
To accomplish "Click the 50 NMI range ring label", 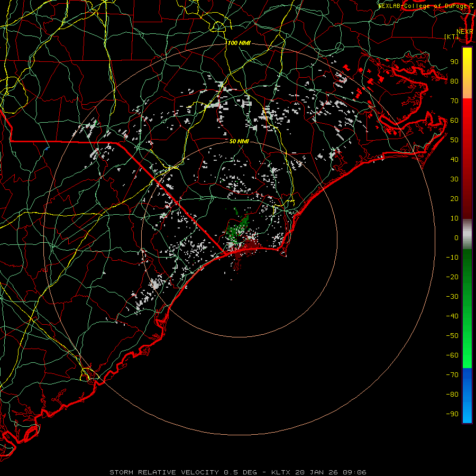I will click(x=239, y=141).
